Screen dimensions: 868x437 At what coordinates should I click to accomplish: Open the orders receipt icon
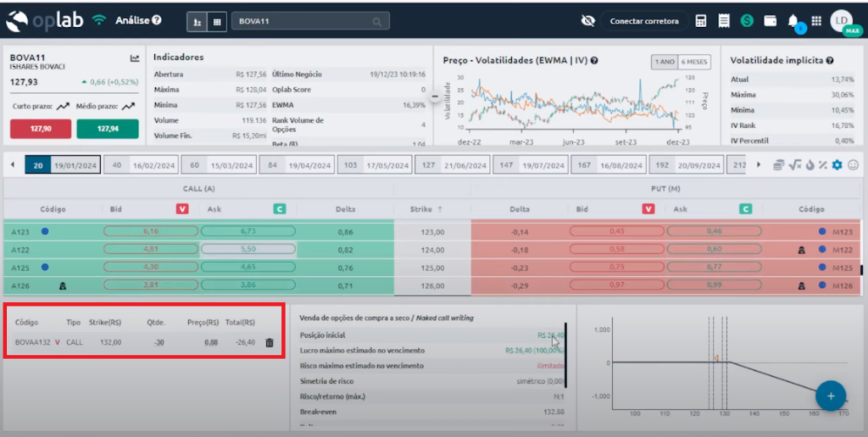pyautogui.click(x=724, y=20)
